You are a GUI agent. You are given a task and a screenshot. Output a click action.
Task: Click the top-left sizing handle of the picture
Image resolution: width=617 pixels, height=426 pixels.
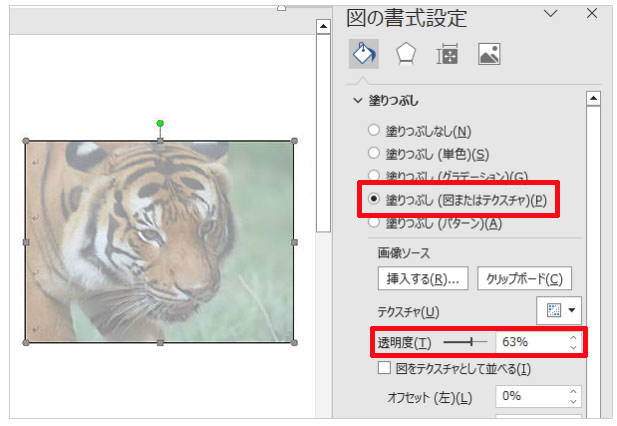[x=26, y=141]
